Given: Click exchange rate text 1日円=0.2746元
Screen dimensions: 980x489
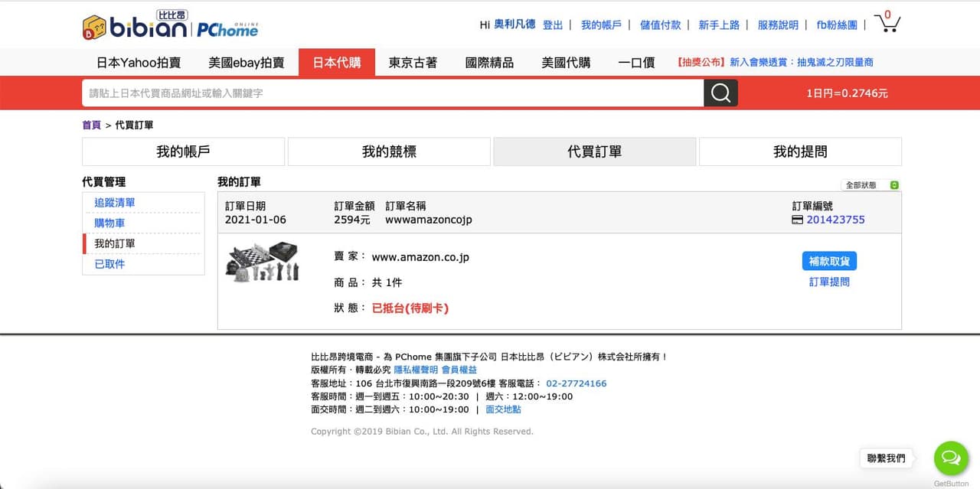Looking at the screenshot, I should coord(847,93).
